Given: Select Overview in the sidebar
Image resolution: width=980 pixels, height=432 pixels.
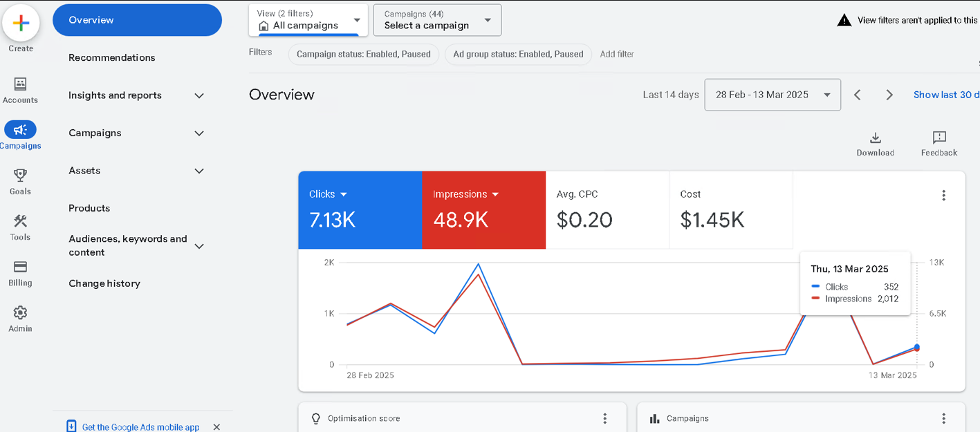Looking at the screenshot, I should coord(137,20).
